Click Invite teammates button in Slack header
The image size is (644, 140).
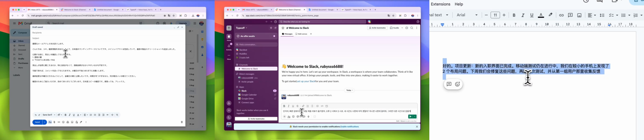tap(377, 28)
